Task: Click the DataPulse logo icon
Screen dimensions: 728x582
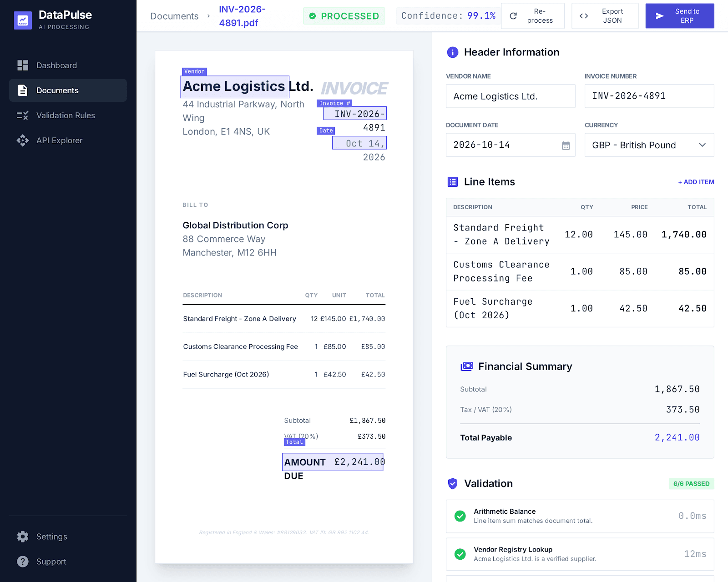Action: (23, 20)
